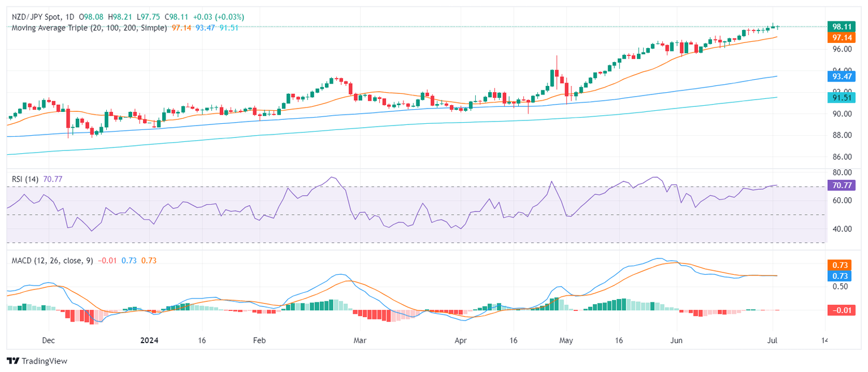This screenshot has height=372, width=868.
Task: Click the teal 91.51 value in MA legend
Action: [x=228, y=28]
